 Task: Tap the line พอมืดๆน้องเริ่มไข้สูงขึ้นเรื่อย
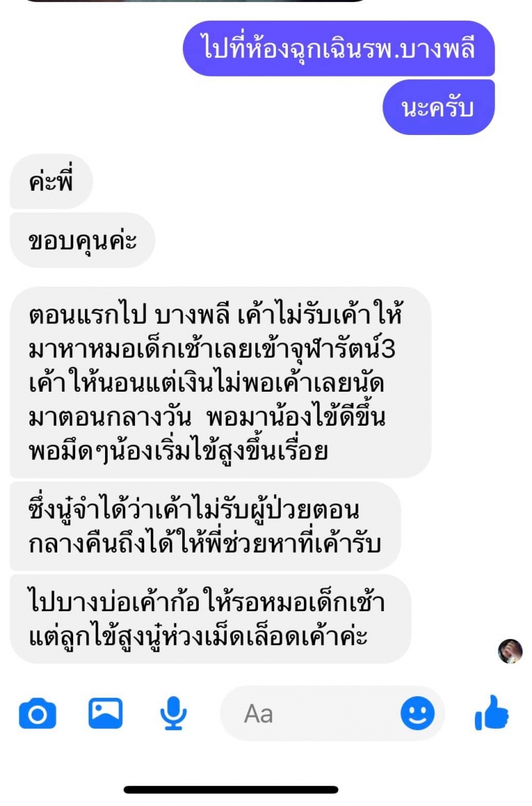click(178, 452)
